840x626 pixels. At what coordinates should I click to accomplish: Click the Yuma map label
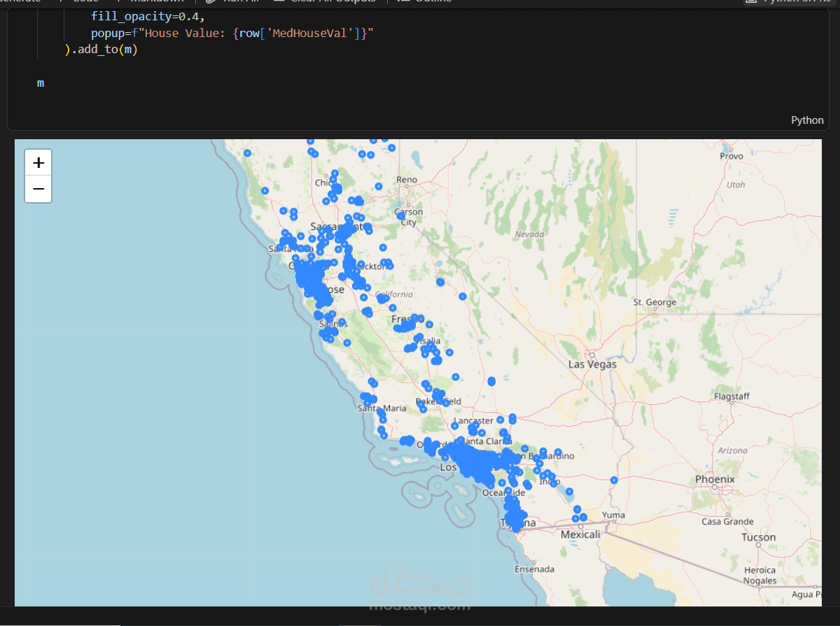(613, 515)
